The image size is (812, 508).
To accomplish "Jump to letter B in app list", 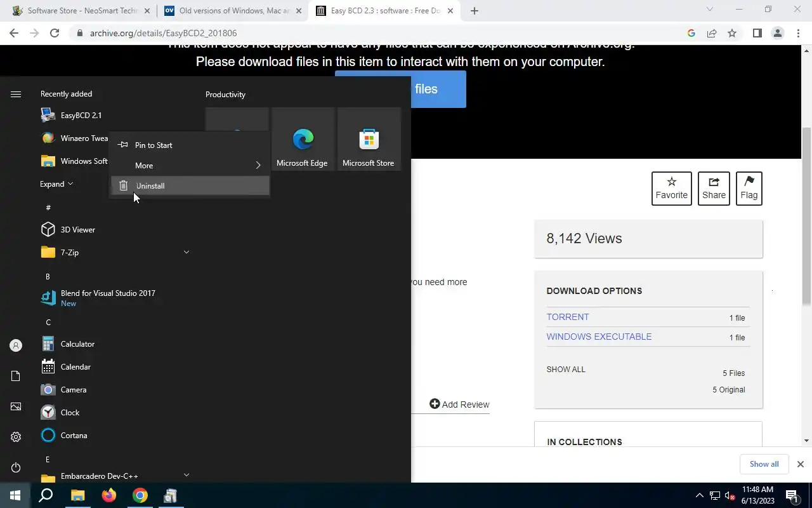I will tap(48, 277).
